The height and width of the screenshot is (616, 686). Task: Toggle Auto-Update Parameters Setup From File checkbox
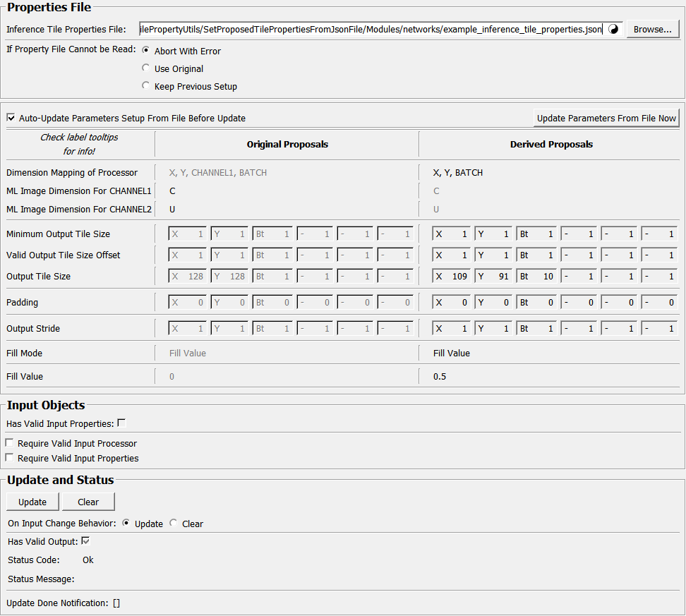11,118
